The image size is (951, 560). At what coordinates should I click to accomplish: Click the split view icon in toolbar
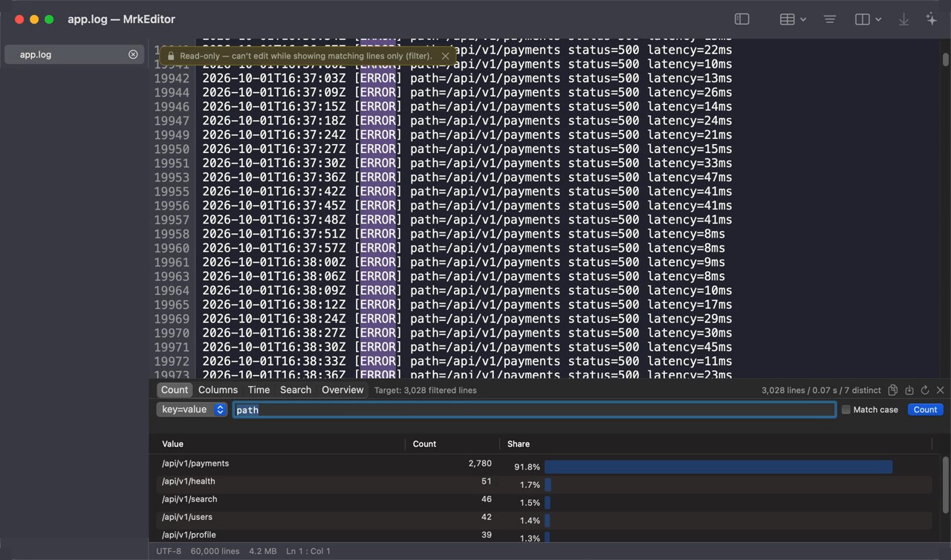point(863,19)
